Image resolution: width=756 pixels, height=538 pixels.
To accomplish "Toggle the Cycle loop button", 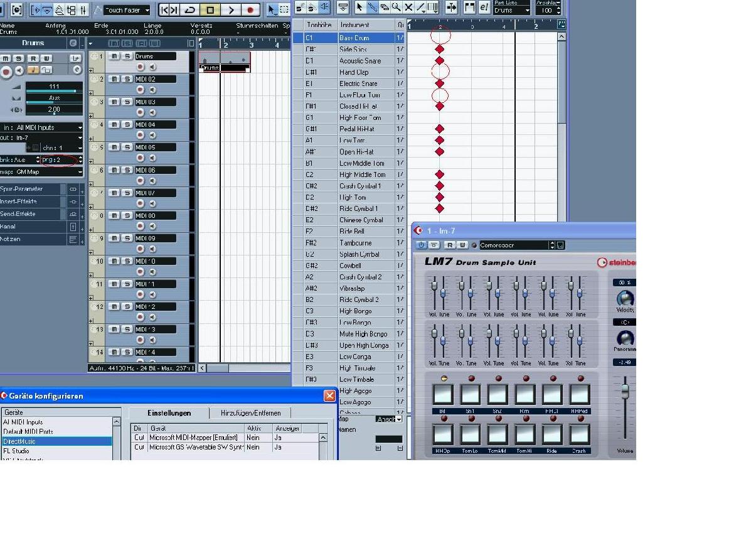I will pyautogui.click(x=189, y=9).
